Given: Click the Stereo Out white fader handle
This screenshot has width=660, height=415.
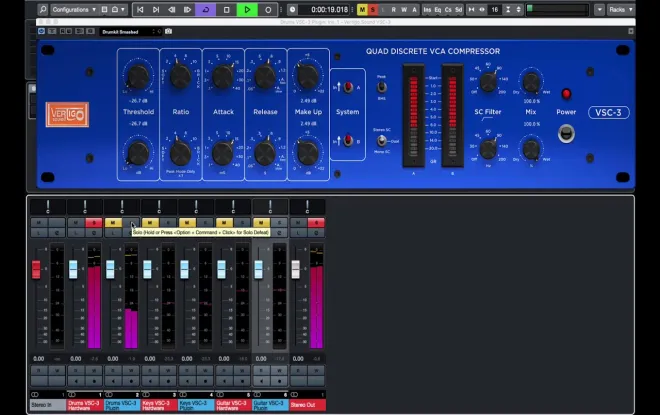Looking at the screenshot, I should pos(295,269).
